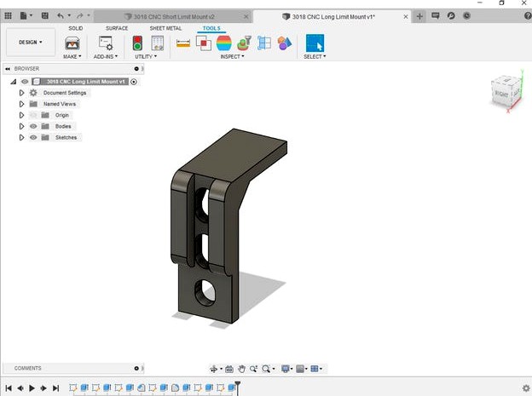Collapse the root 3018 CNC Long Limit Mount node
532x396 pixels.
point(14,82)
